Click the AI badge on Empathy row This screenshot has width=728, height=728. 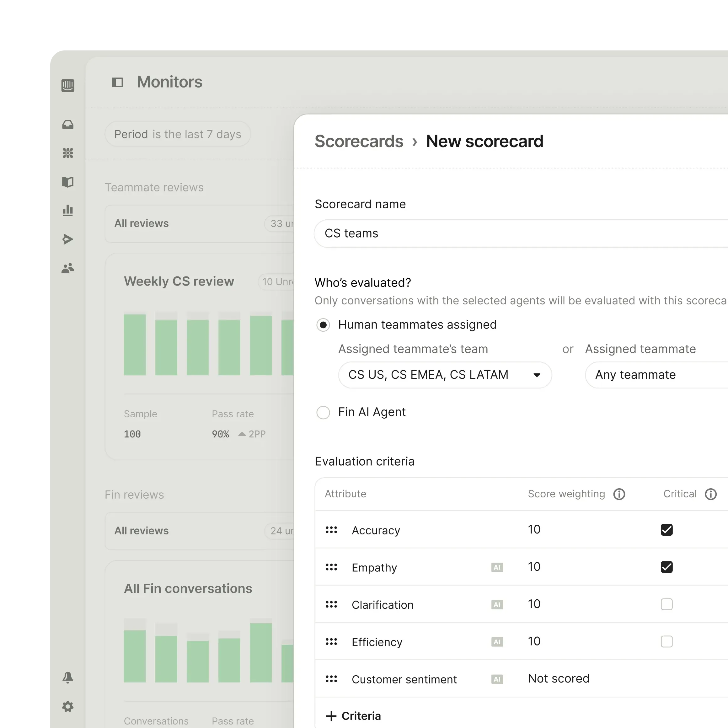click(497, 567)
